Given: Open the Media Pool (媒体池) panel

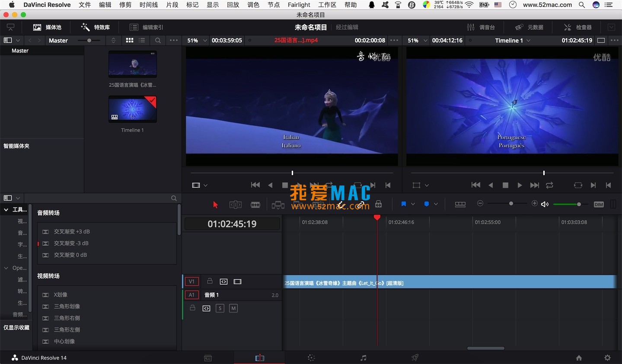Looking at the screenshot, I should 47,27.
